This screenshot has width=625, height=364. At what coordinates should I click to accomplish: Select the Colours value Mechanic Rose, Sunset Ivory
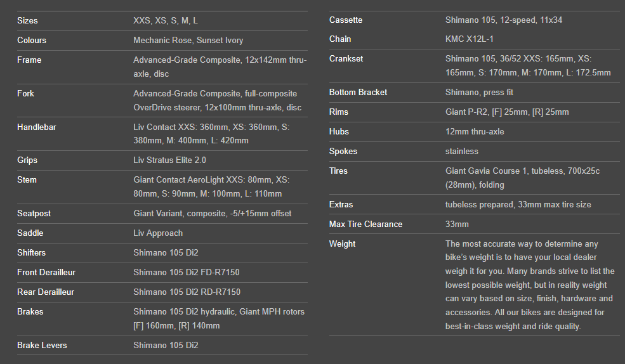(188, 40)
